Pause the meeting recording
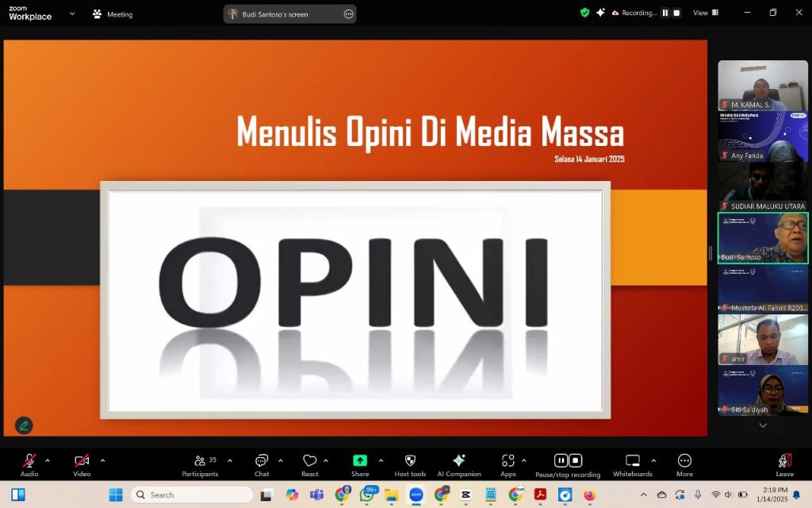This screenshot has height=508, width=812. coord(561,460)
